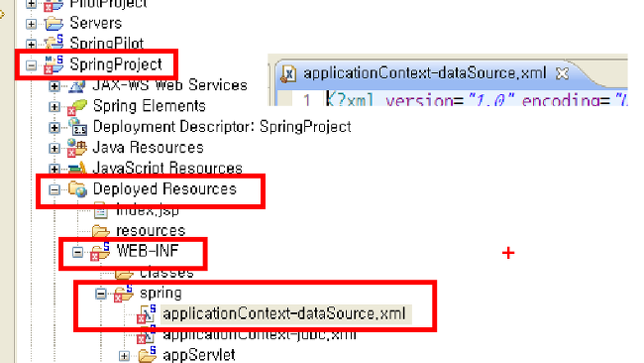This screenshot has width=644, height=363.
Task: Expand the Java Resources node
Action: click(x=54, y=148)
